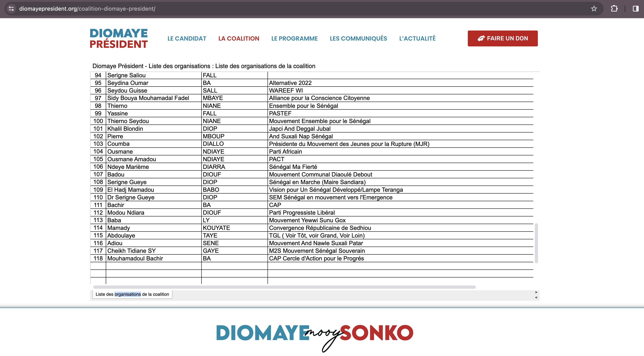
Task: Click the 'Sidy Bouya Mouhamadal Fadel' cell
Action: 154,98
